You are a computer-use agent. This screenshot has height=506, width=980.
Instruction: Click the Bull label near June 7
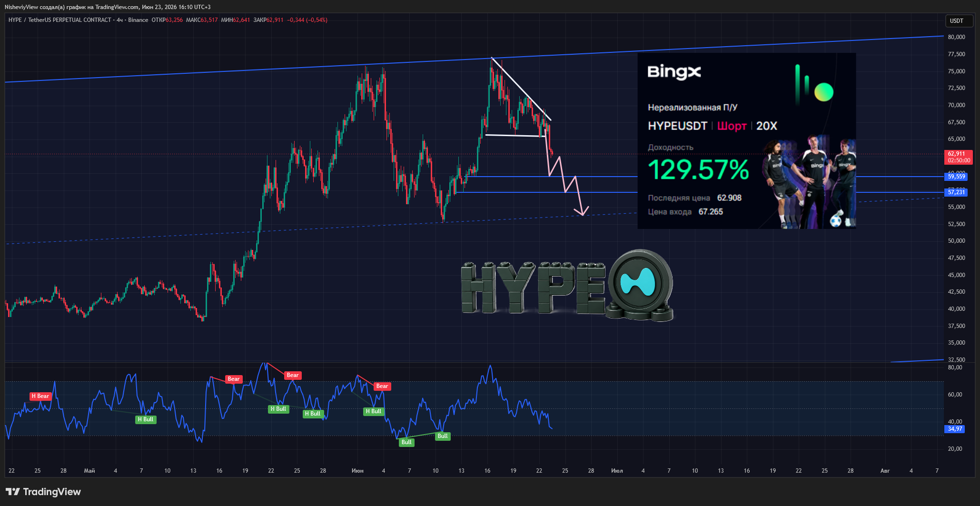pyautogui.click(x=406, y=442)
